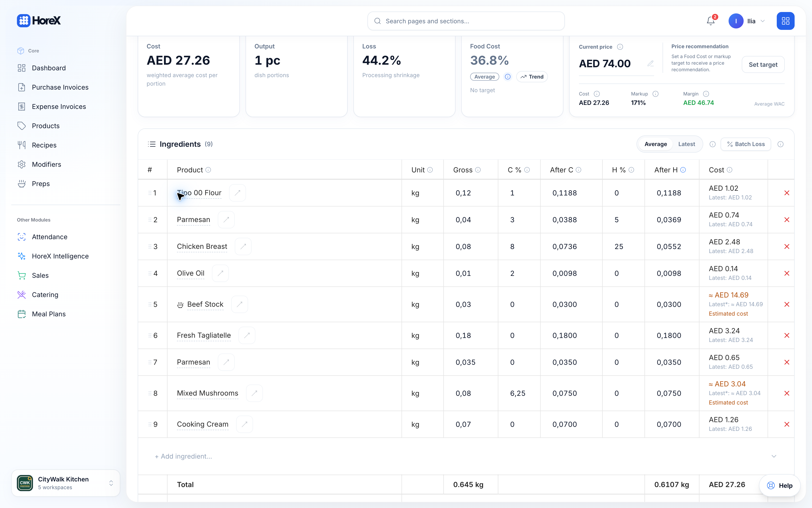Click the Average food cost badge
Screen dimensions: 812x508
(x=484, y=77)
